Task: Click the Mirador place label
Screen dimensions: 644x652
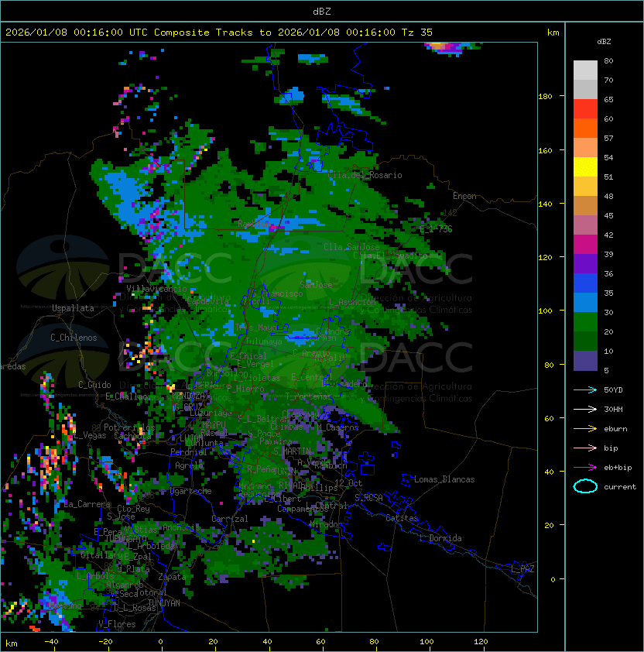Action: pyautogui.click(x=326, y=524)
